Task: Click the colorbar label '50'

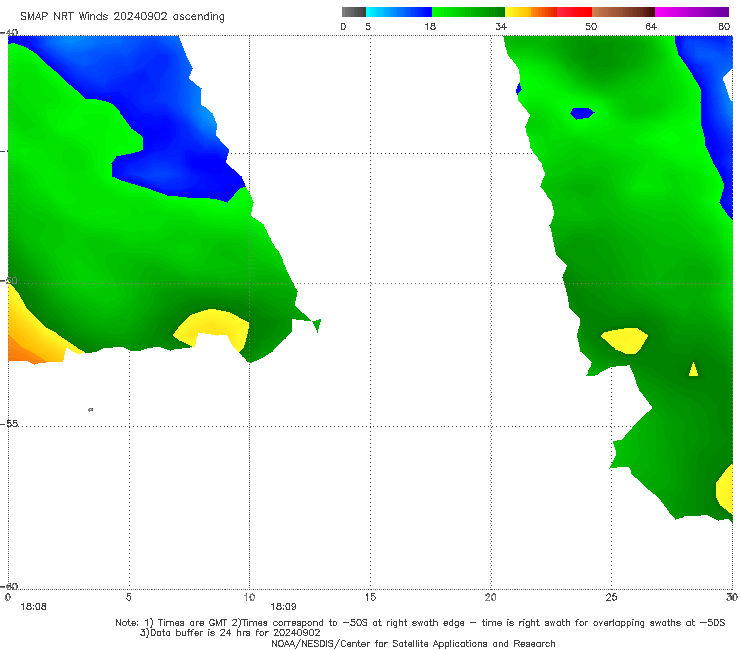Action: pos(591,26)
